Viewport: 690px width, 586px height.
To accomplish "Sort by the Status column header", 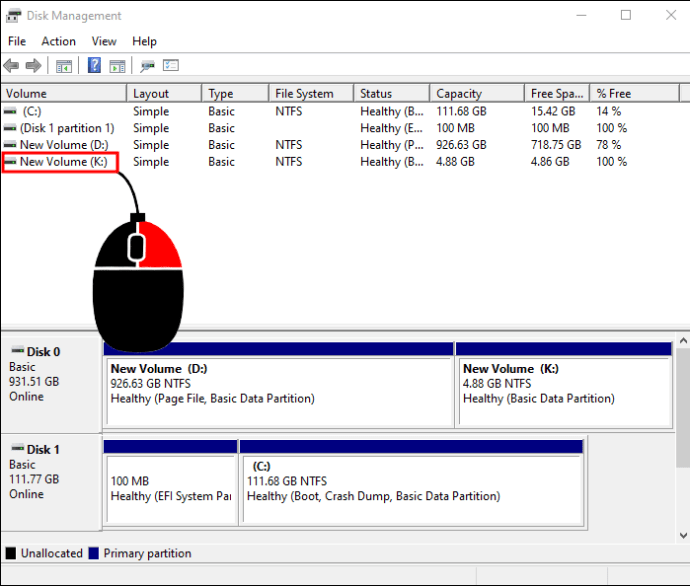I will [376, 93].
